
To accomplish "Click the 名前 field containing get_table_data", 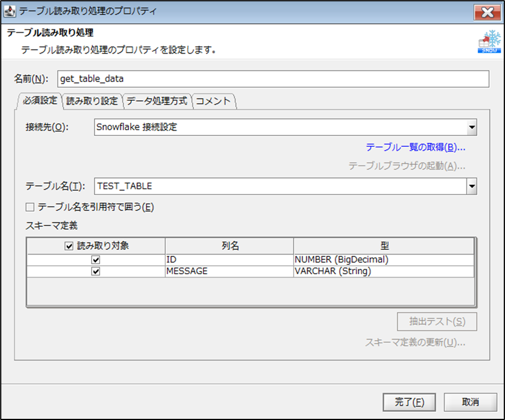I will [x=273, y=79].
